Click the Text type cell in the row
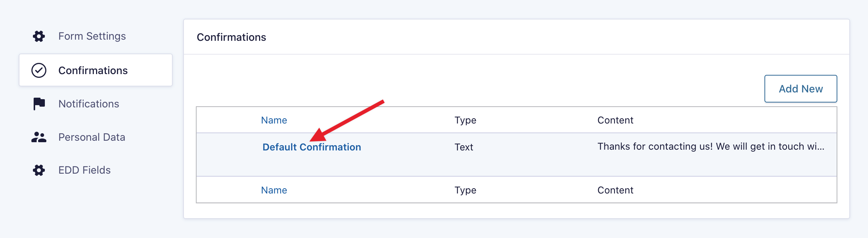868x238 pixels. (x=464, y=147)
